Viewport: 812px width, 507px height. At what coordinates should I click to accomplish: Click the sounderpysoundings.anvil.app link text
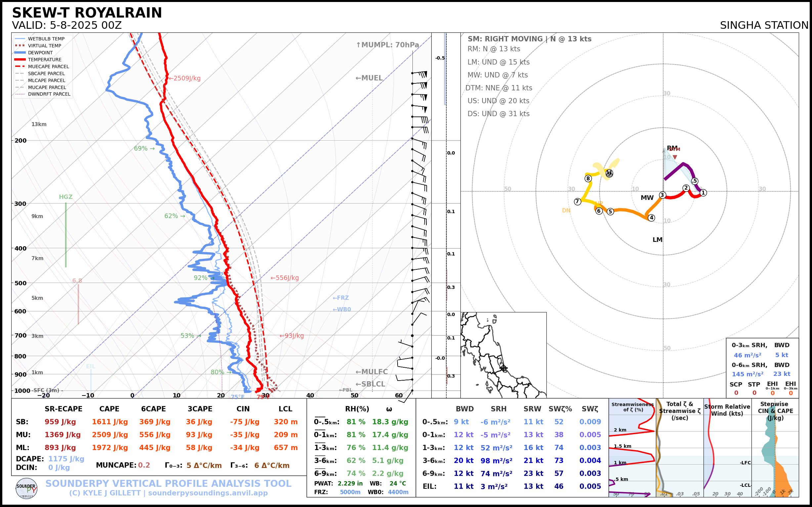click(208, 493)
